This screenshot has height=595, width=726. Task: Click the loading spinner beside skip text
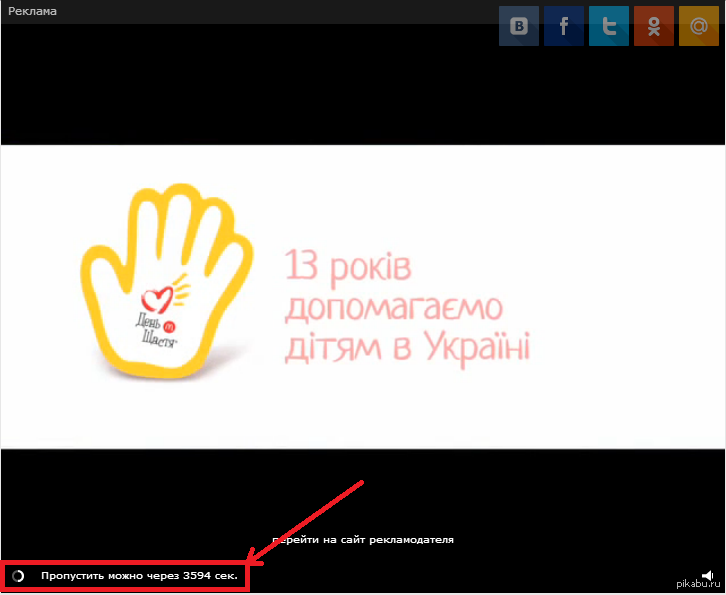[x=18, y=577]
